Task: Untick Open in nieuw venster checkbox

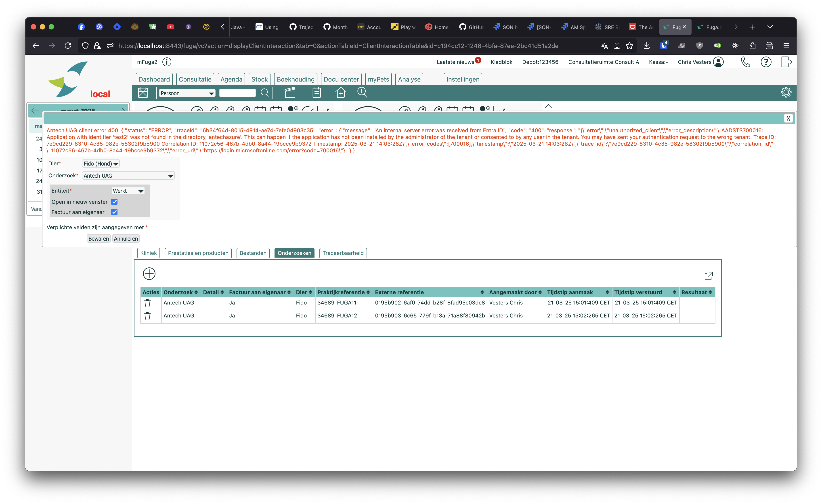Action: tap(114, 202)
